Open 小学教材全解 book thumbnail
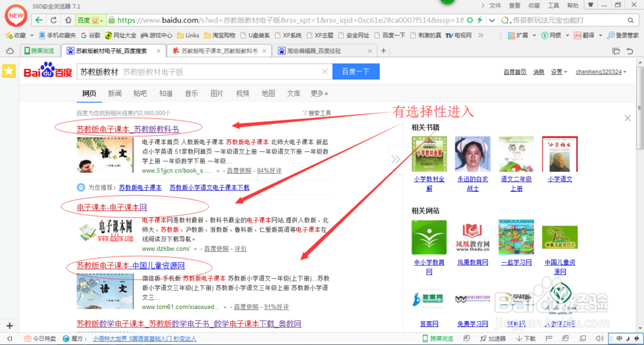Viewport: 644px width, 345px height. 429,154
